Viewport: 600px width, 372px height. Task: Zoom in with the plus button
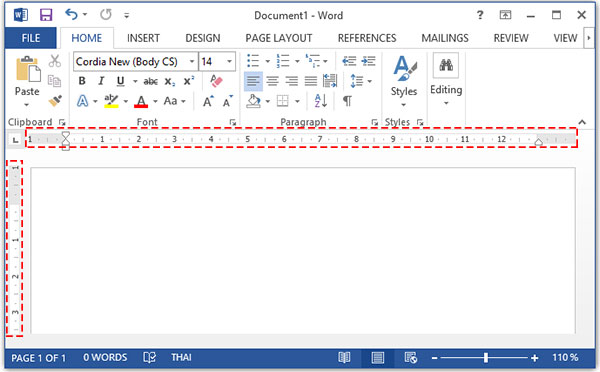535,358
